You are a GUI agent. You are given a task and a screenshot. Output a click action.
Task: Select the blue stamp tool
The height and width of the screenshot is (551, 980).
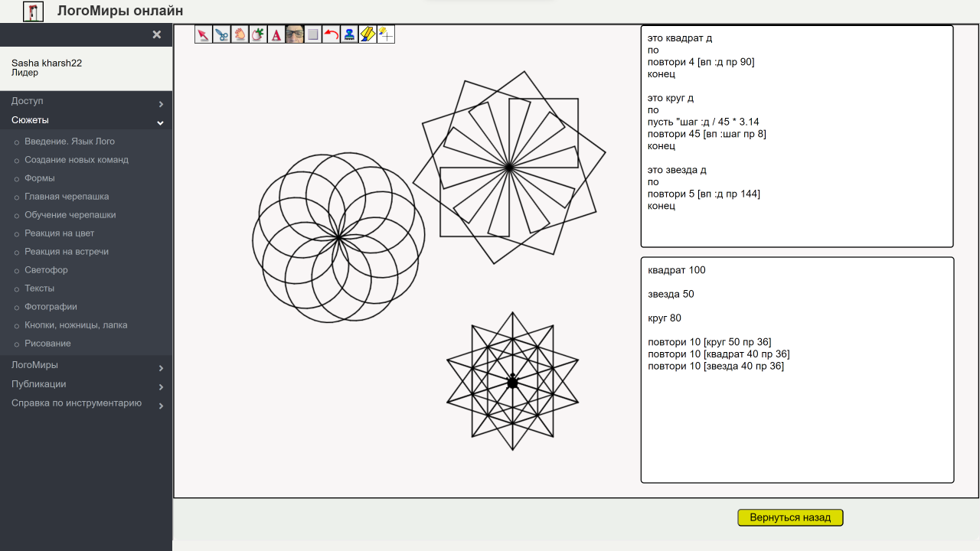click(x=349, y=34)
